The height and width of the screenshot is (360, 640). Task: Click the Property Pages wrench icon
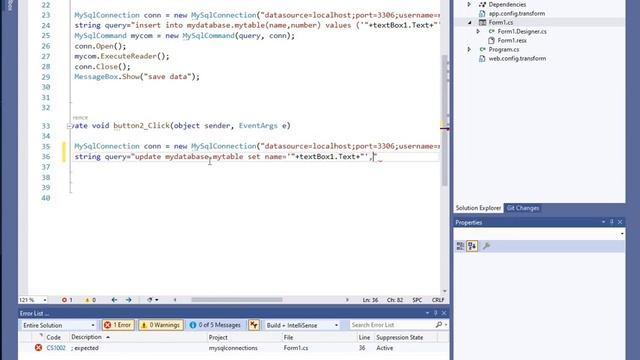[487, 246]
